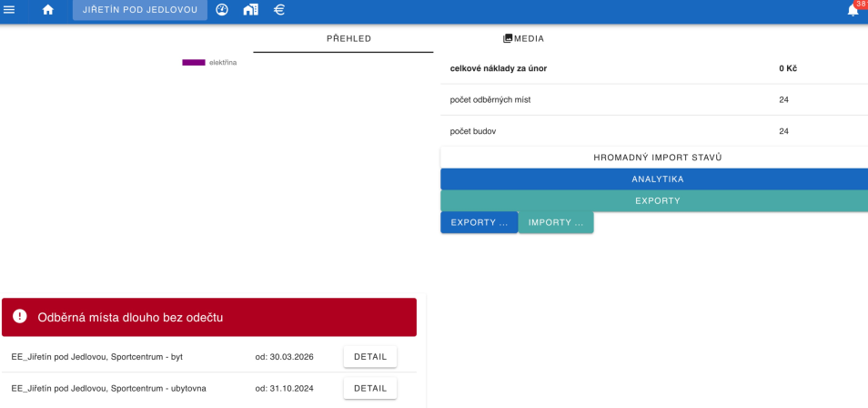Screen dimensions: 868x408
Task: Open DETAIL for Sportcentrum - byt
Action: tap(370, 356)
